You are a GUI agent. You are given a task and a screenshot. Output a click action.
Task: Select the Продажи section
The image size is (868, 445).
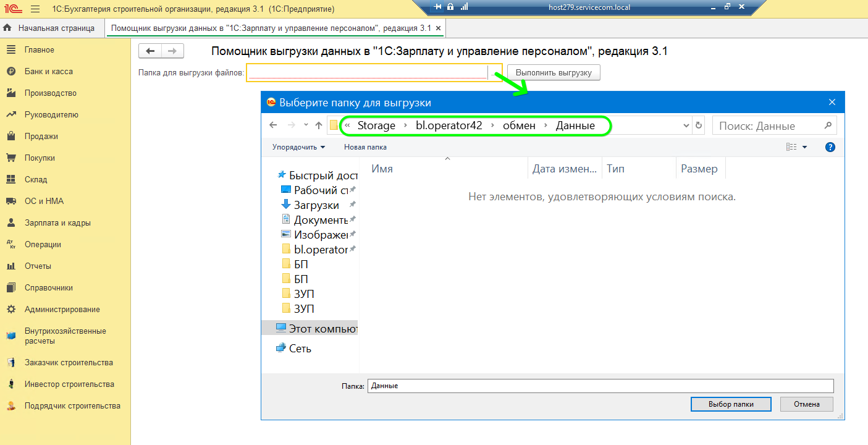41,137
